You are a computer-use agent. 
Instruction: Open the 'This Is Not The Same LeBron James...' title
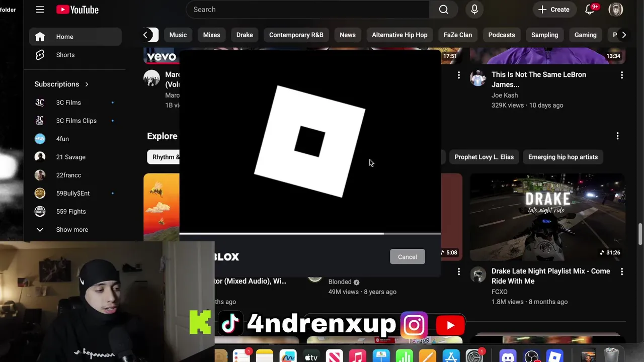[x=539, y=79]
